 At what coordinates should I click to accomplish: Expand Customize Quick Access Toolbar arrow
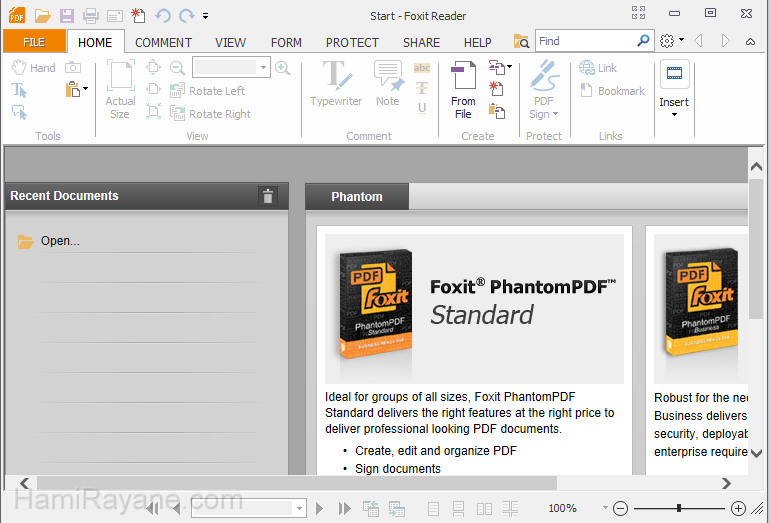(x=205, y=16)
